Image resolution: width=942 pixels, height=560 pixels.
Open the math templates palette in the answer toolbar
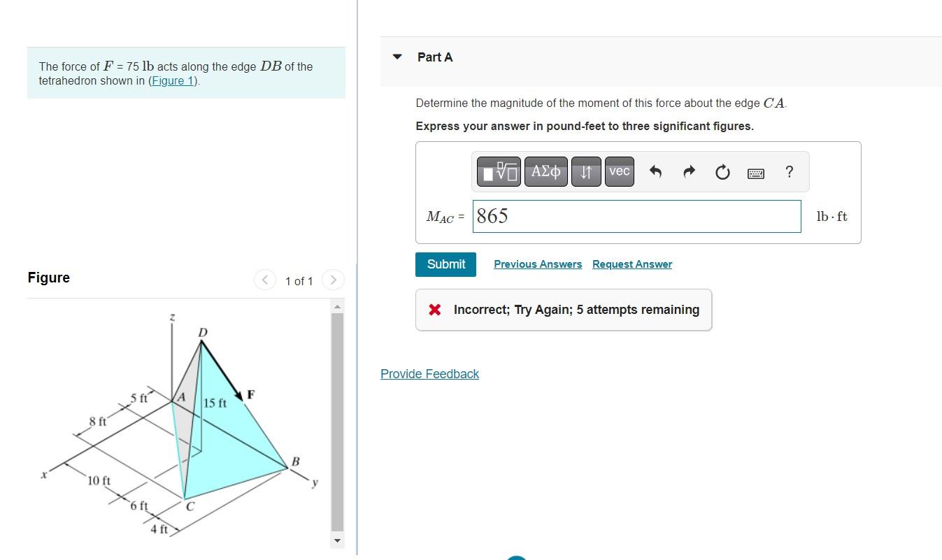(x=498, y=171)
